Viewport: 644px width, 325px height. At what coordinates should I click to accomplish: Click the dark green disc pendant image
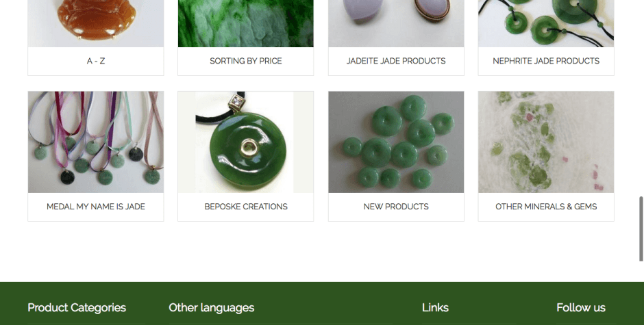coord(245,142)
